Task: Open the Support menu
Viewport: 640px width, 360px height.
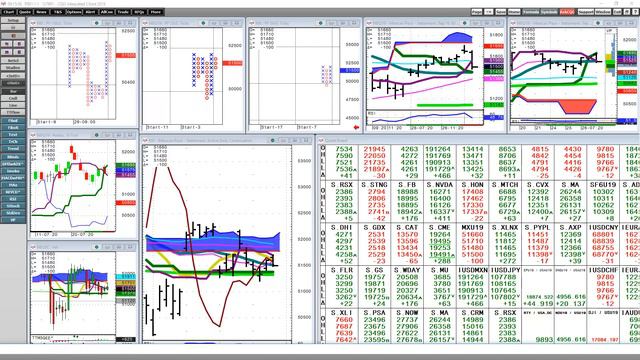Action: click(x=585, y=12)
